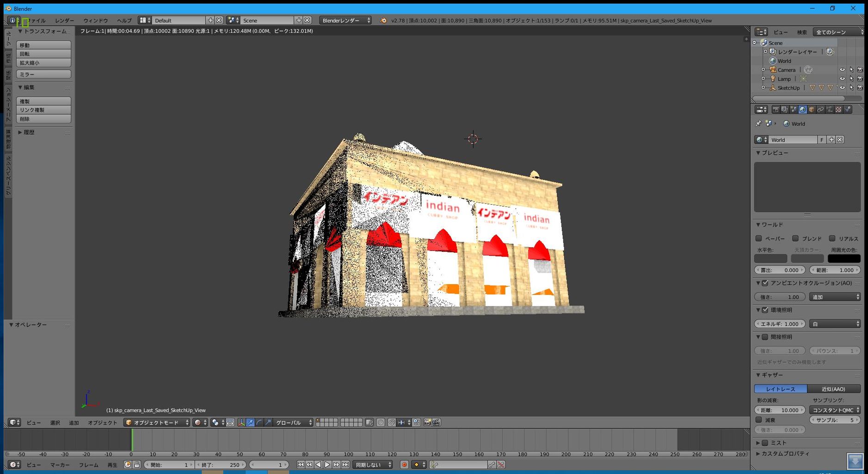
Task: Click the リンク複製 button
Action: [43, 110]
